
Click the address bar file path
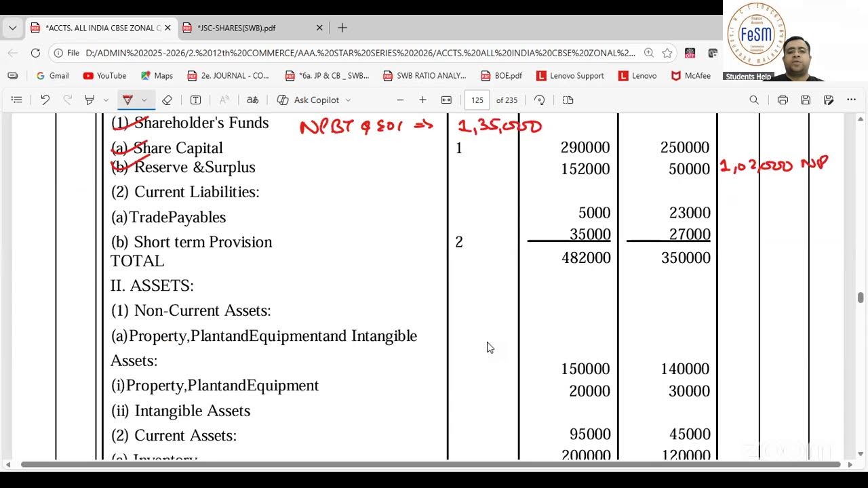360,53
